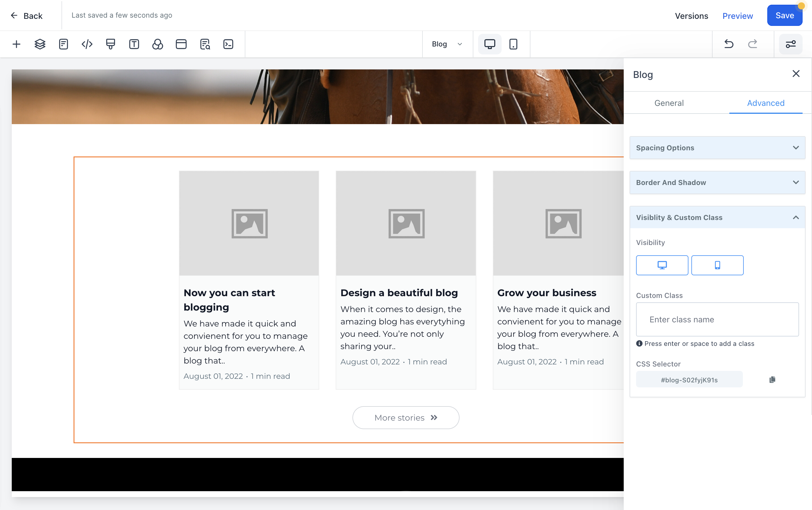The width and height of the screenshot is (812, 510).
Task: Toggle the settings sliders panel icon
Action: pos(791,44)
